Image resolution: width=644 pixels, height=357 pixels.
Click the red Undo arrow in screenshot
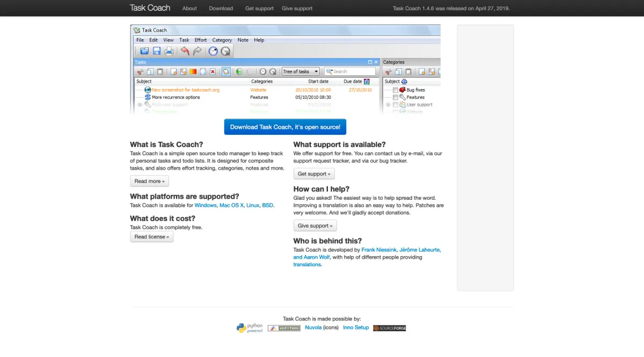click(185, 51)
